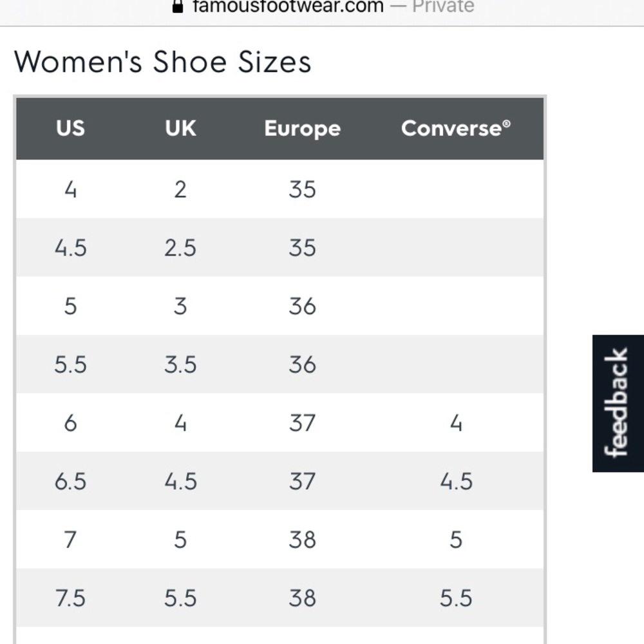Select US size 4 cell
Screen dimensions: 644x644
pos(71,189)
